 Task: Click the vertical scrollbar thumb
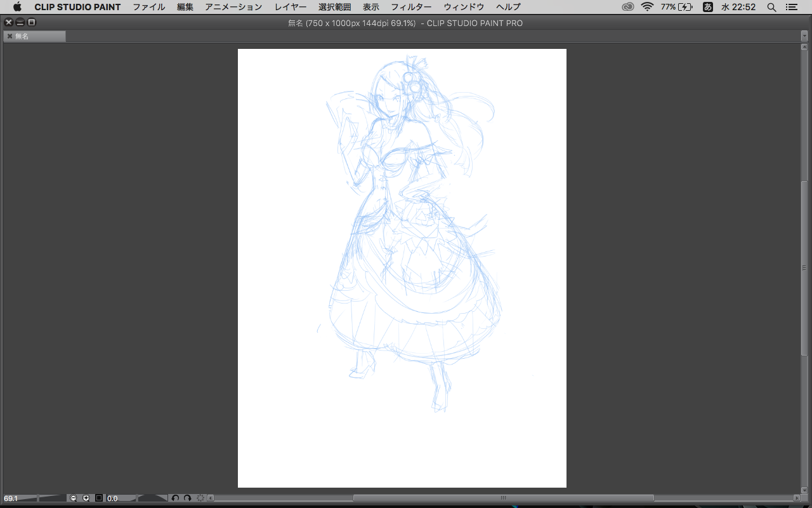point(804,267)
